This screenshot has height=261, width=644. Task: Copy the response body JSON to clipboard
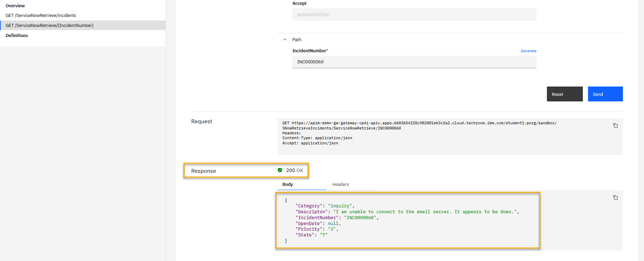pyautogui.click(x=615, y=197)
